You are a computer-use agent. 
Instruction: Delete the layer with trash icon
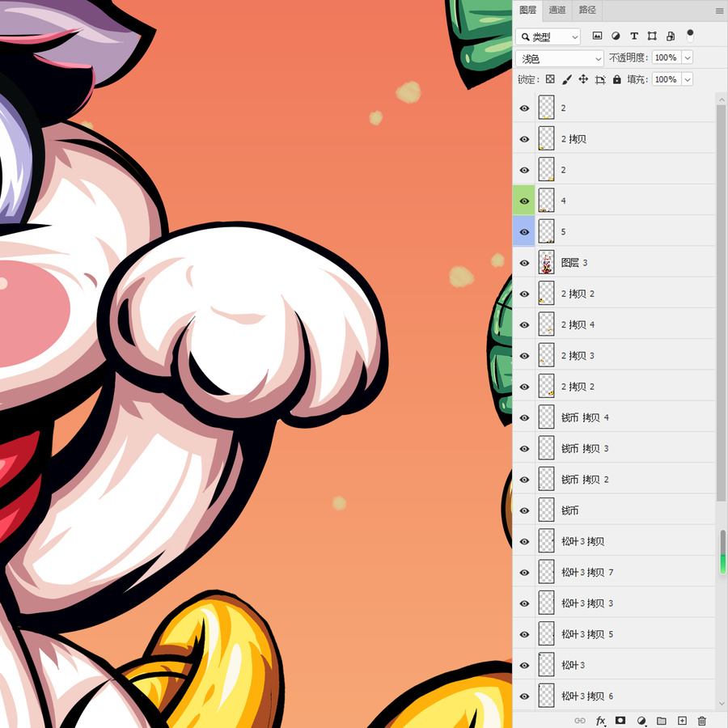coord(702,721)
